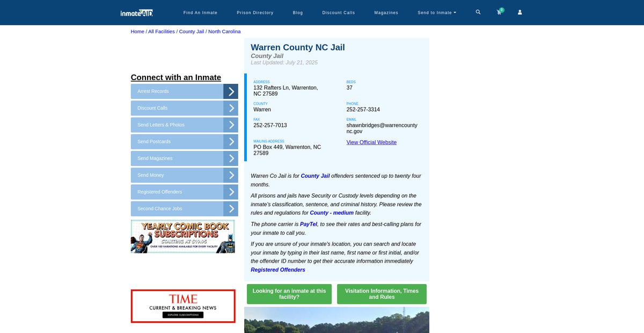
Task: Open the County - medium link
Action: tap(332, 213)
